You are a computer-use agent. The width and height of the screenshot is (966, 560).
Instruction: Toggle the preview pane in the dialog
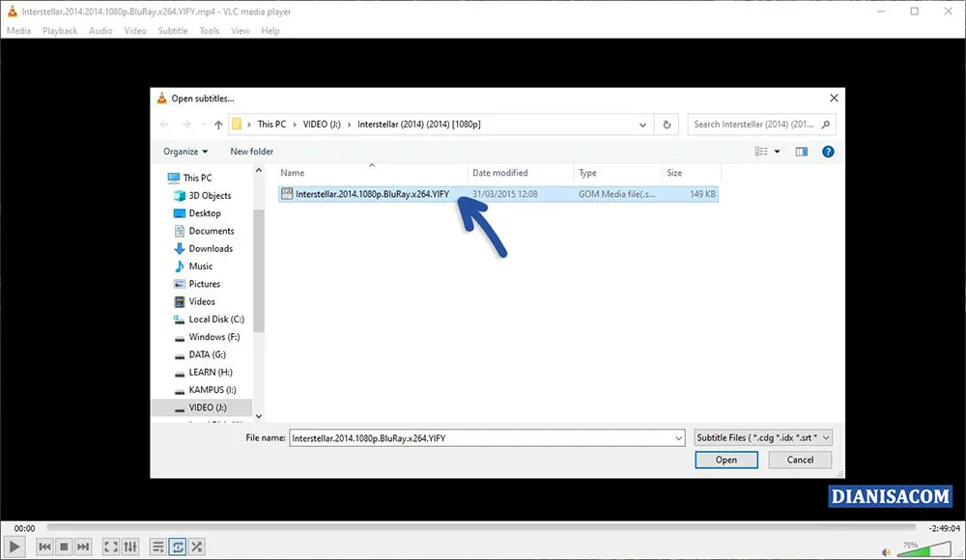[x=801, y=152]
